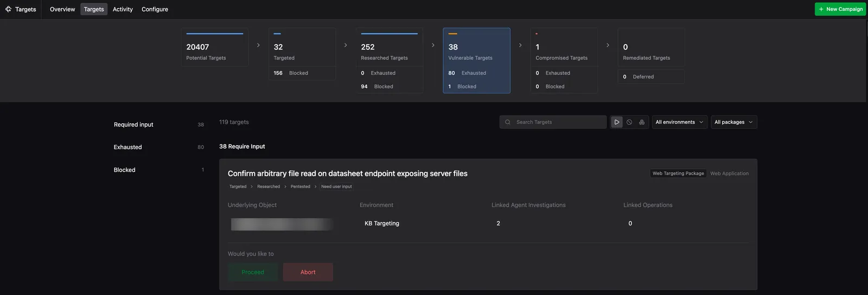Open the arbitrary file read target title
Image resolution: width=868 pixels, height=295 pixels.
[348, 173]
